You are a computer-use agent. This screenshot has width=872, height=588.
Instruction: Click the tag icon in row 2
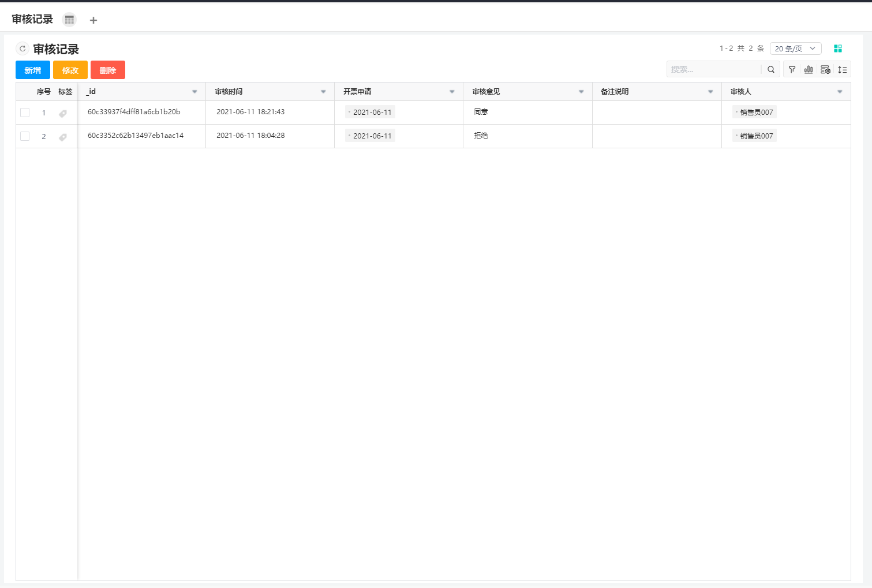(63, 137)
